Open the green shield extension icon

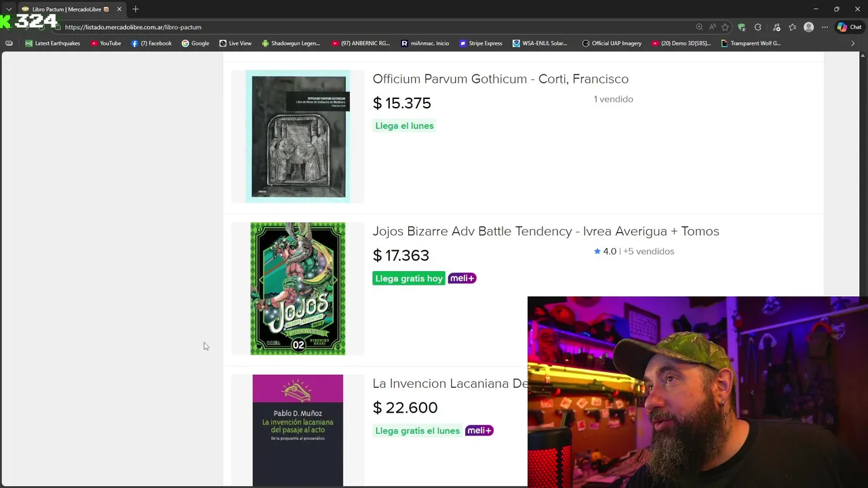[742, 27]
